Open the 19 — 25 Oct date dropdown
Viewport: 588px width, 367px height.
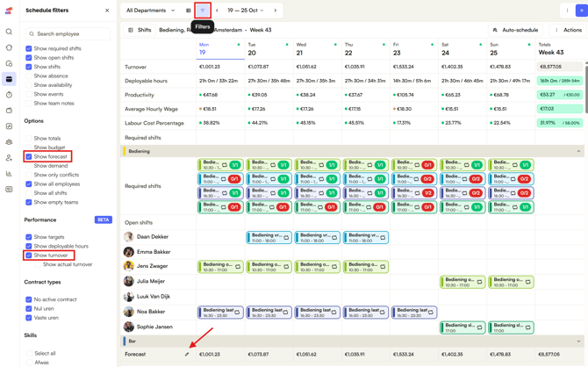(245, 11)
